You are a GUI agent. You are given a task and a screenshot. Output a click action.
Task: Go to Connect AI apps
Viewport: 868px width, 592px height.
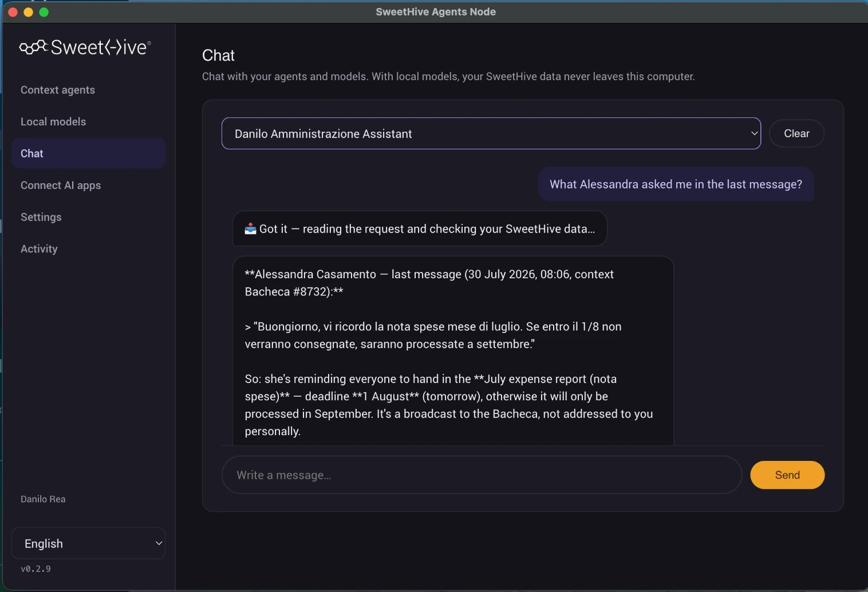pyautogui.click(x=61, y=185)
